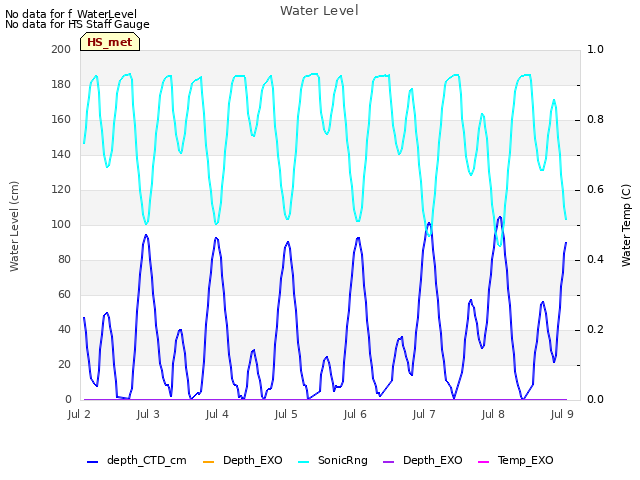Click the magenta Temp_EXO legend swatch
640x480 pixels.
point(483,462)
